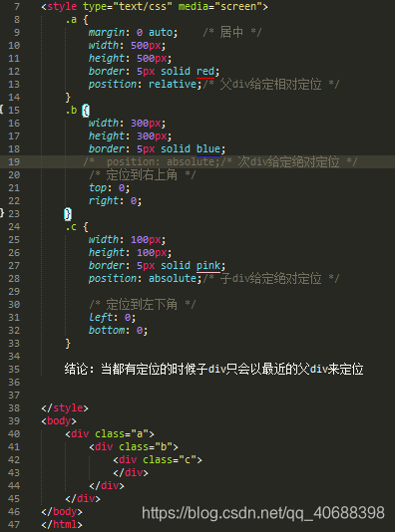This screenshot has width=395, height=532.
Task: Click the media="screen" attribute
Action: [x=220, y=6]
